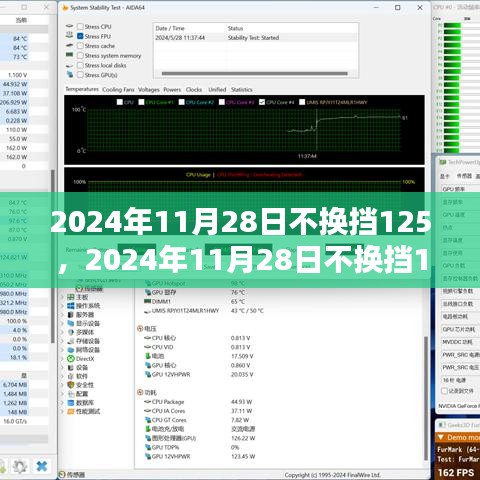Click the TechPowerUp GPU-Z window icon
480x480 pixels.
(x=443, y=162)
